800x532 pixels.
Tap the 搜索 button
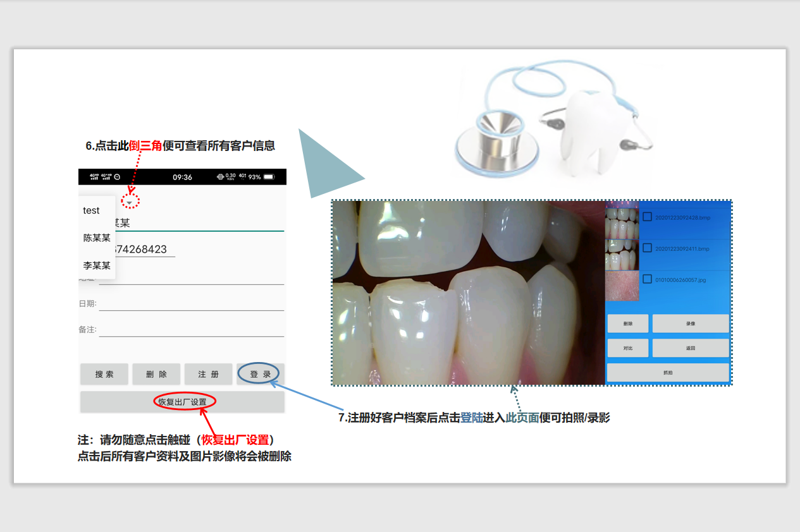(104, 374)
